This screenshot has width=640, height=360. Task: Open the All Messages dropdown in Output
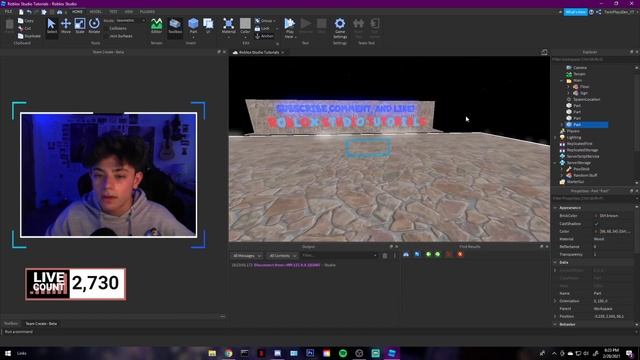coord(247,256)
